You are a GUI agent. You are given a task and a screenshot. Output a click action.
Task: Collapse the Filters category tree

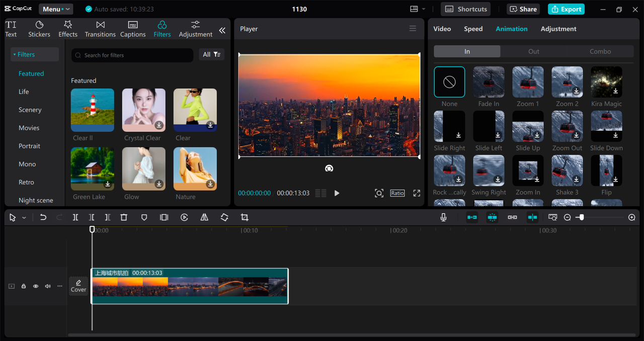34,54
